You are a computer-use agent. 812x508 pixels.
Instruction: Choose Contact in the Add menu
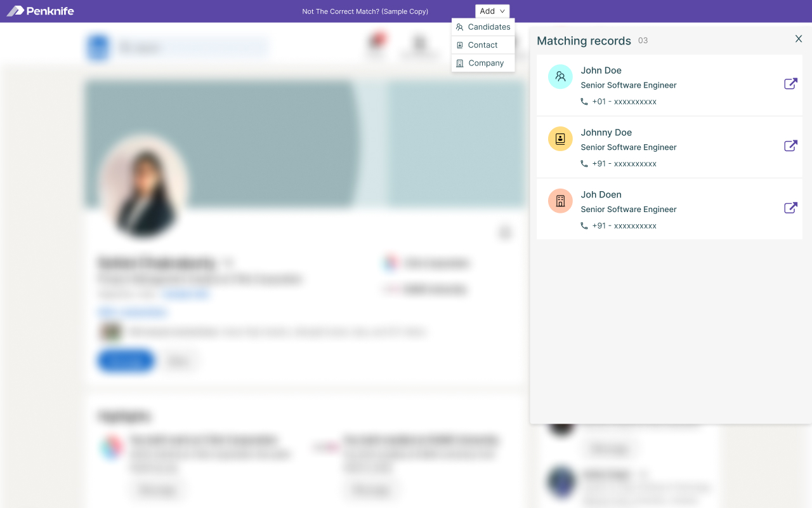(483, 45)
